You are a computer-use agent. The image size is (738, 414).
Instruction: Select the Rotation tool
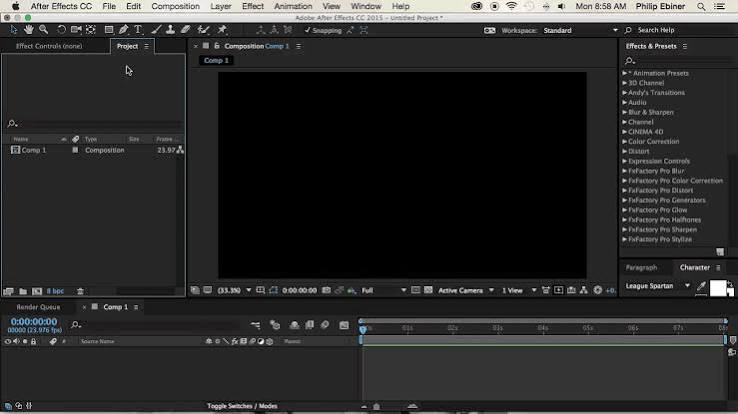pos(61,30)
